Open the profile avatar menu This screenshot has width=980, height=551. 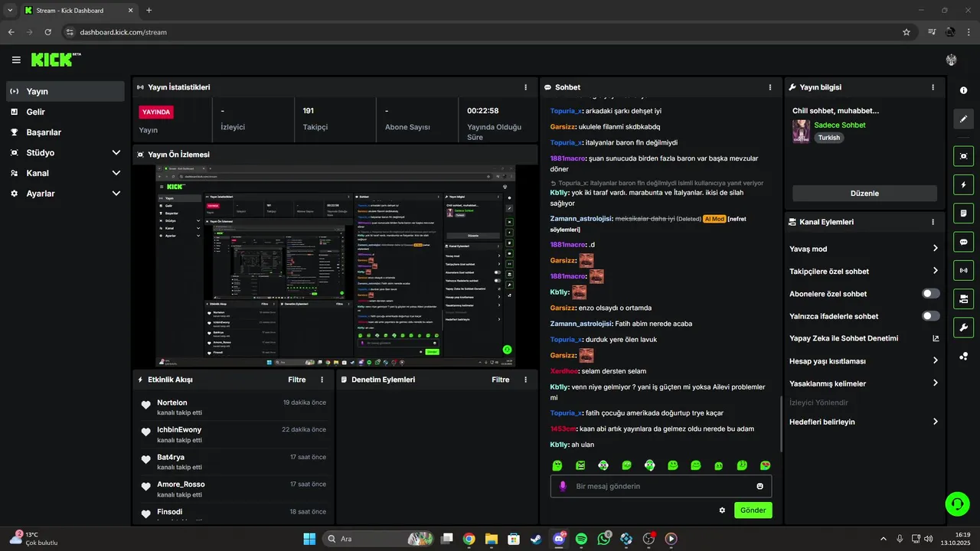952,60
